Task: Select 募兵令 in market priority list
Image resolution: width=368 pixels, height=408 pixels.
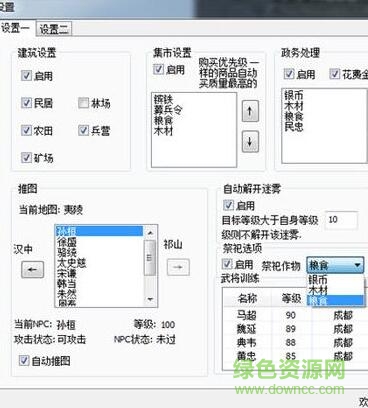Action: pos(168,110)
